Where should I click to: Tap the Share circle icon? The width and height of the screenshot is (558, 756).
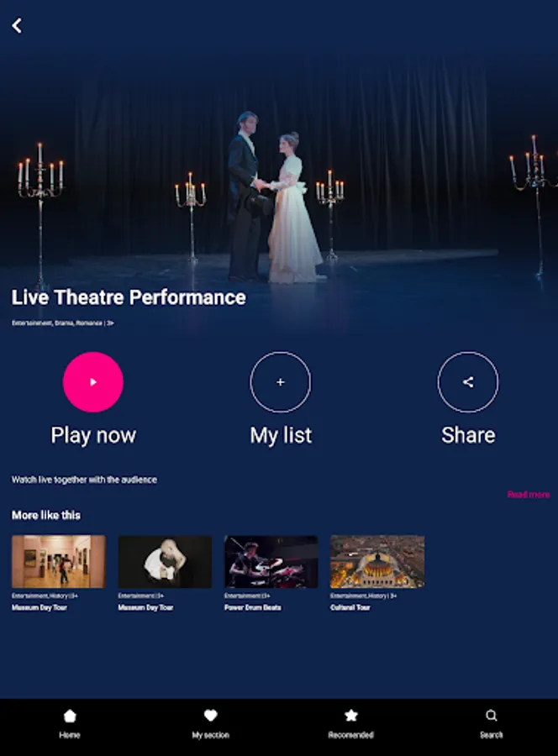click(x=468, y=382)
